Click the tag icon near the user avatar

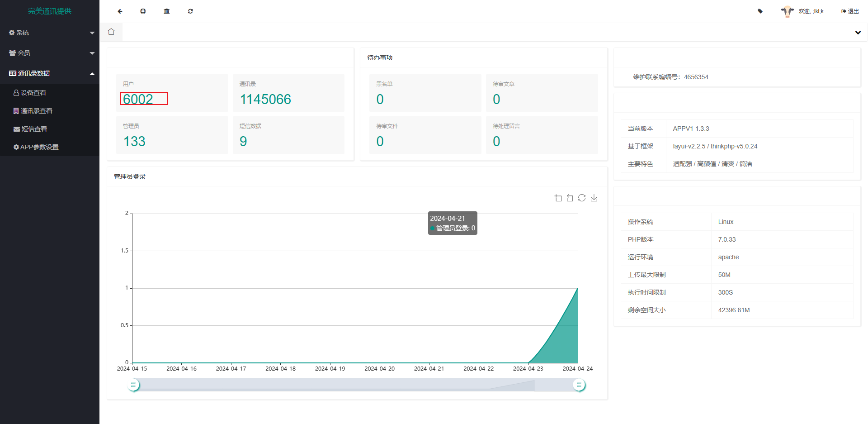[x=760, y=11]
